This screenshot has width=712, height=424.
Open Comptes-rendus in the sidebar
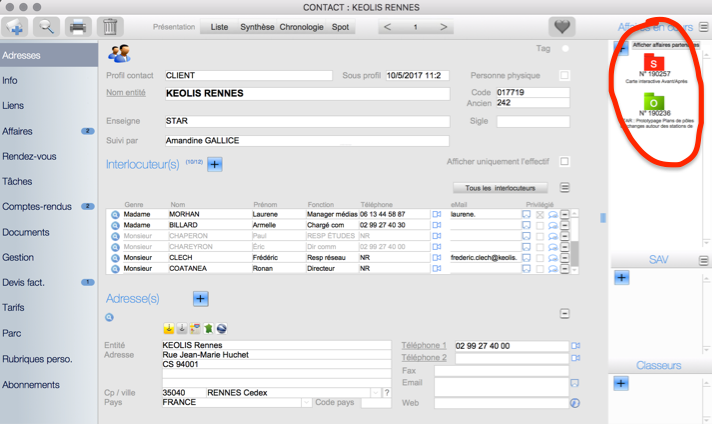click(36, 206)
